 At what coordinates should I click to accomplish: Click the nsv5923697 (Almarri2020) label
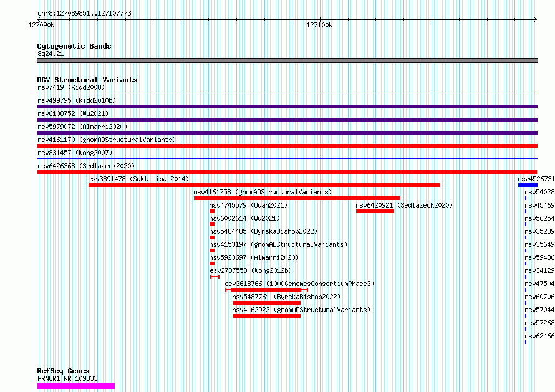click(x=254, y=257)
